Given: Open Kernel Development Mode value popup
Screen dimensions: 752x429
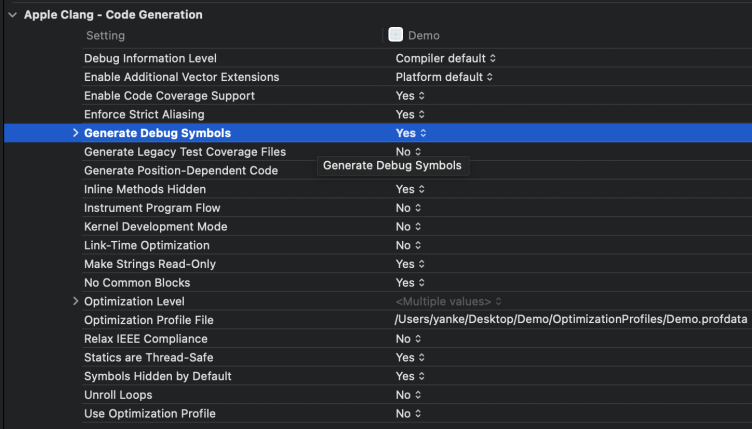Looking at the screenshot, I should [408, 227].
